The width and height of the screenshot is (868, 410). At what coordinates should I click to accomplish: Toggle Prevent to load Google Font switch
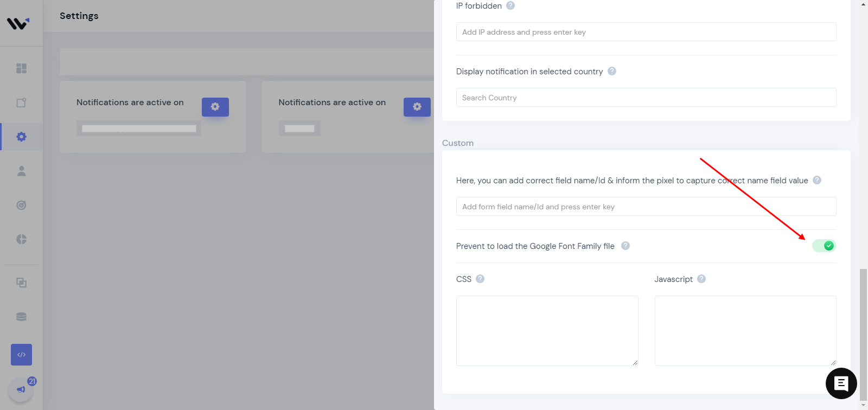coord(824,246)
